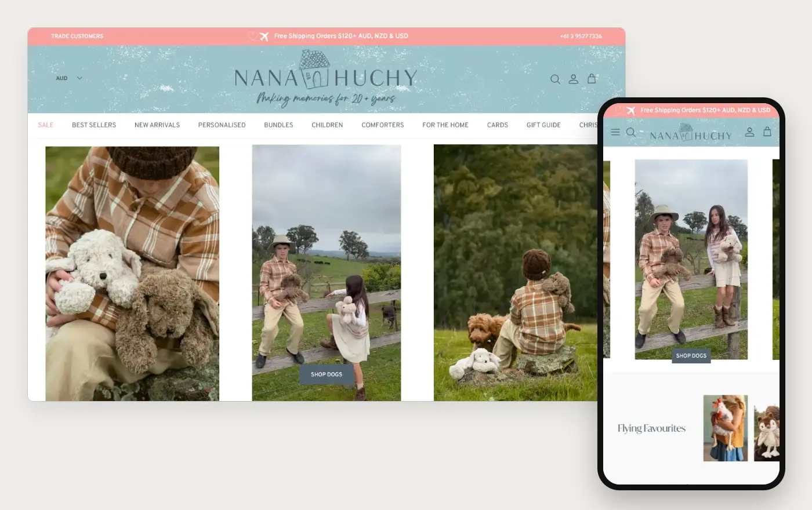The image size is (812, 510).
Task: Tap the shopping bag icon on mobile view
Action: point(767,132)
